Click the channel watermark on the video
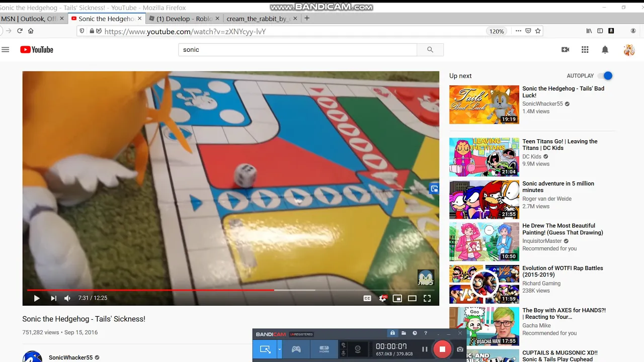644x362 pixels. 426,278
